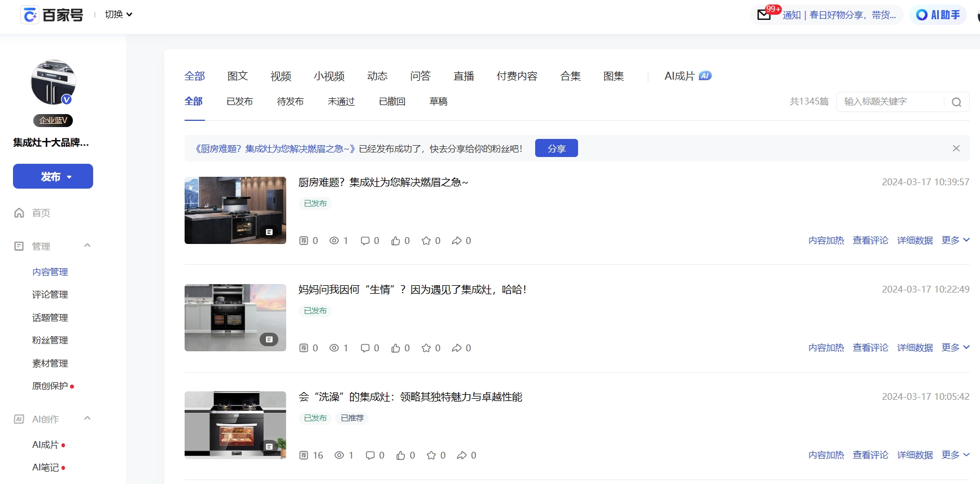Open 粉丝管理 in sidebar

pyautogui.click(x=50, y=340)
